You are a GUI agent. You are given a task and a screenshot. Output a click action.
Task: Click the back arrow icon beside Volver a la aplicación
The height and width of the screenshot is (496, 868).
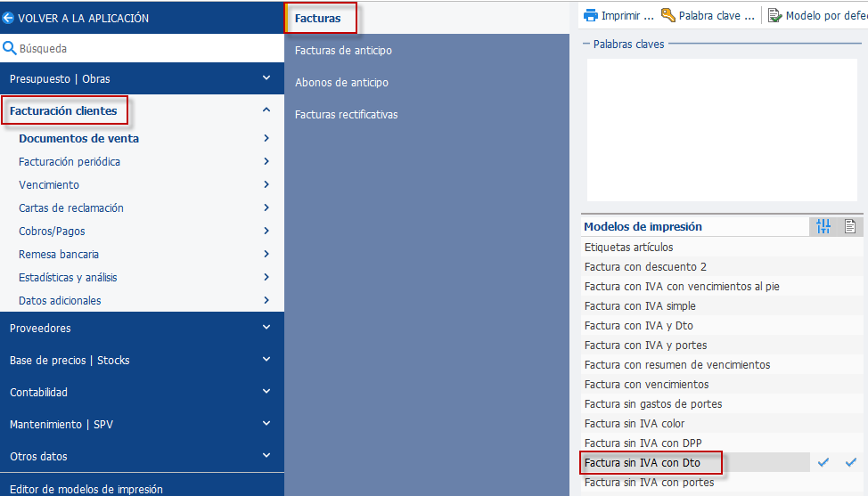8,18
